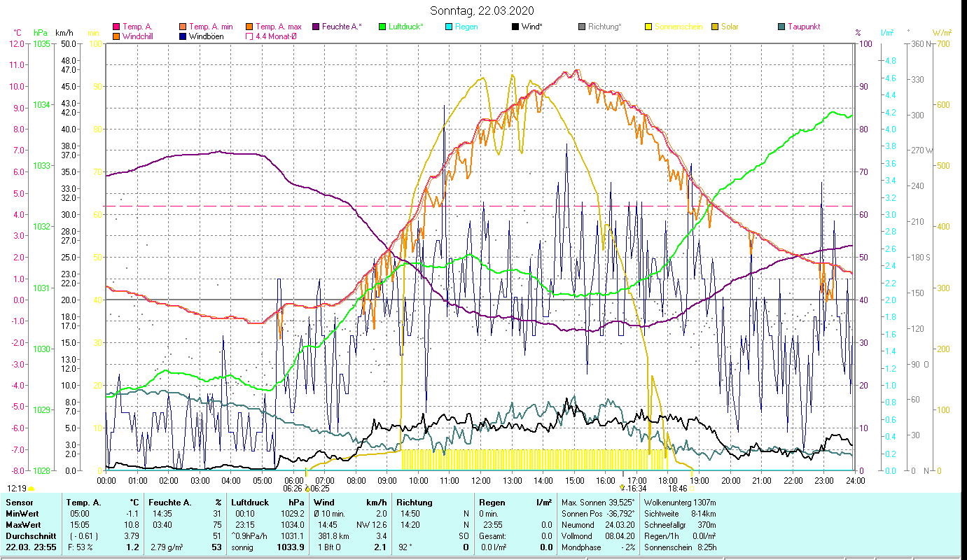Click the Sensor header in the data table

click(19, 503)
